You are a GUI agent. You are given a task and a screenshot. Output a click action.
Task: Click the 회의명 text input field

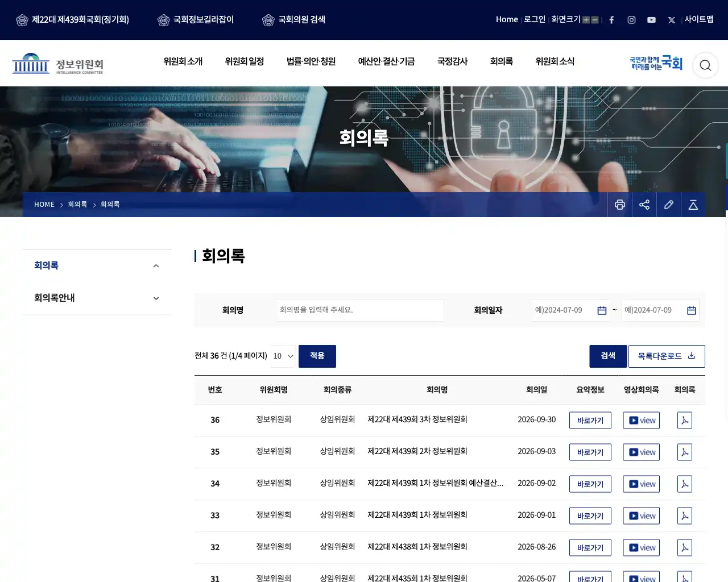(x=360, y=310)
